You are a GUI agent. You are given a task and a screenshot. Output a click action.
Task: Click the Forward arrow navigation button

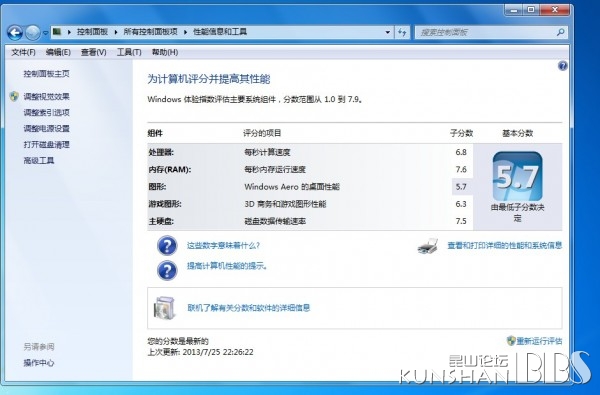coord(33,33)
